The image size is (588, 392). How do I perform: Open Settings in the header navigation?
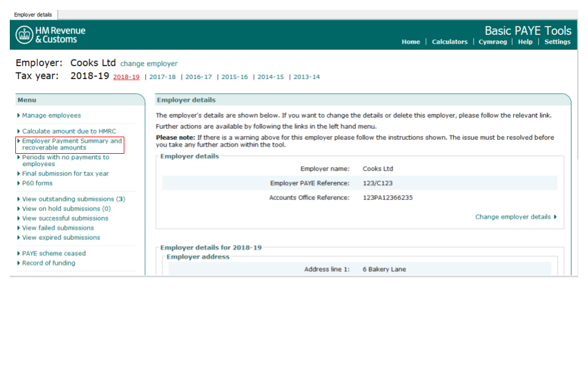point(557,42)
